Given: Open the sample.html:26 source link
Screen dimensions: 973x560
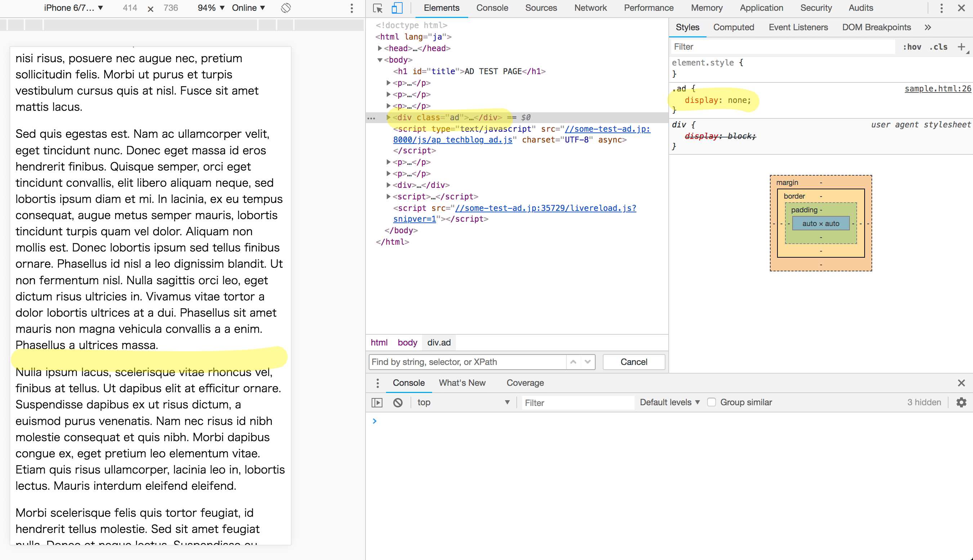Looking at the screenshot, I should 937,89.
